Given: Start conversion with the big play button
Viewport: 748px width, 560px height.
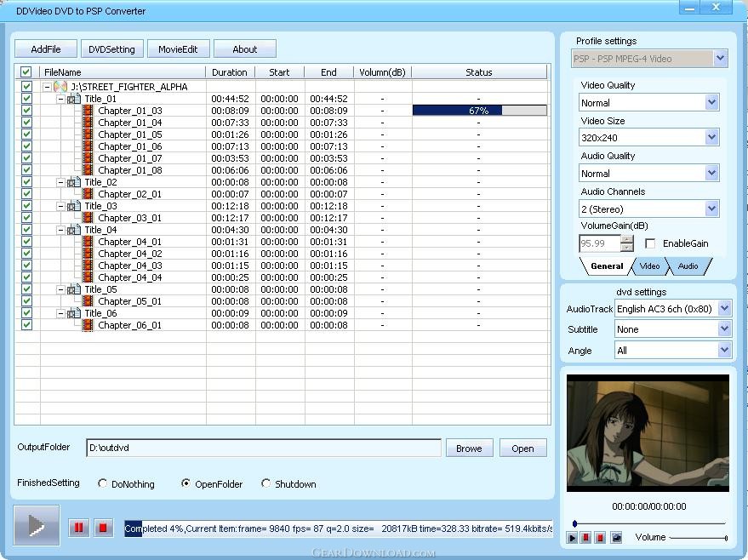Looking at the screenshot, I should (37, 525).
